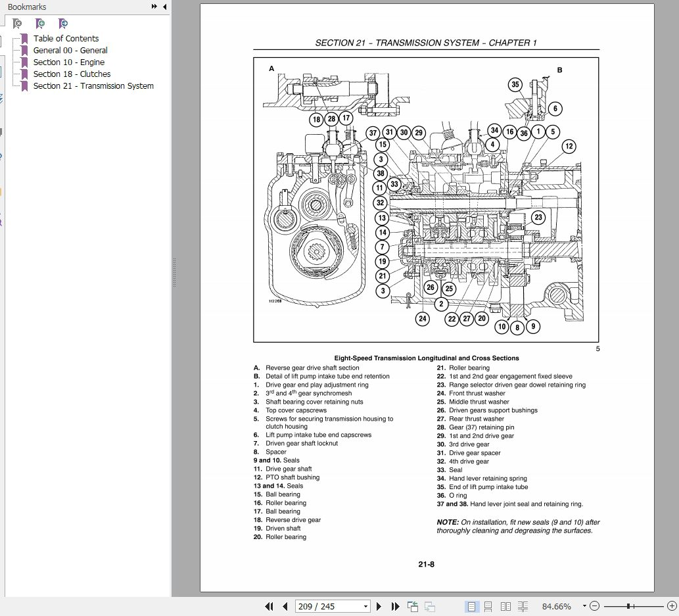Open the Table of Contents bookmark
Image resolution: width=679 pixels, height=616 pixels.
tap(66, 39)
